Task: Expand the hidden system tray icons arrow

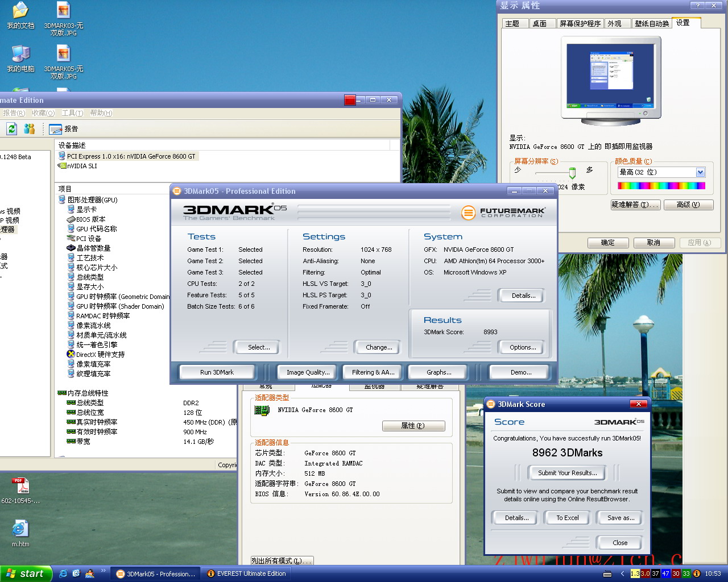Action: (622, 573)
